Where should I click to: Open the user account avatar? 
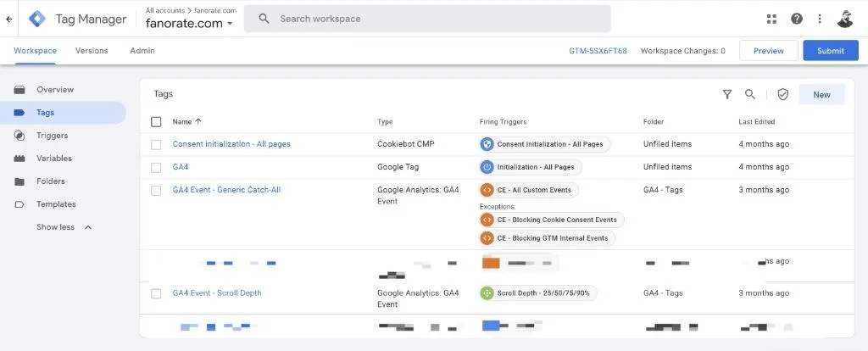[845, 19]
